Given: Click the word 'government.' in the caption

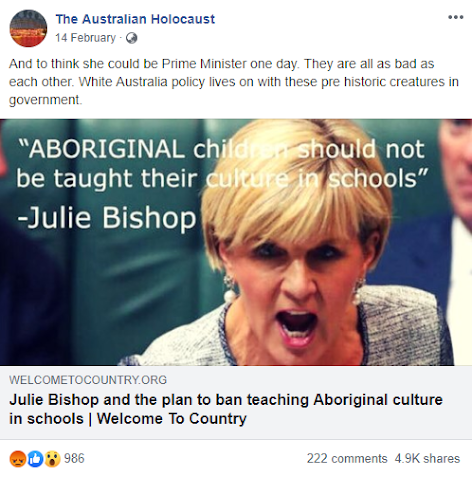Looking at the screenshot, I should tap(45, 100).
